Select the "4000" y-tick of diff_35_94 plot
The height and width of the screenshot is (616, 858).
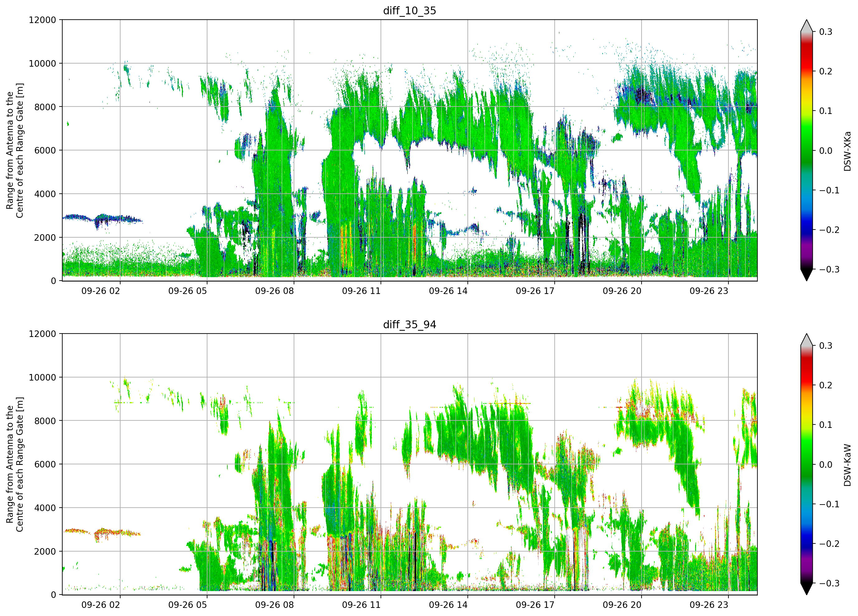[45, 508]
